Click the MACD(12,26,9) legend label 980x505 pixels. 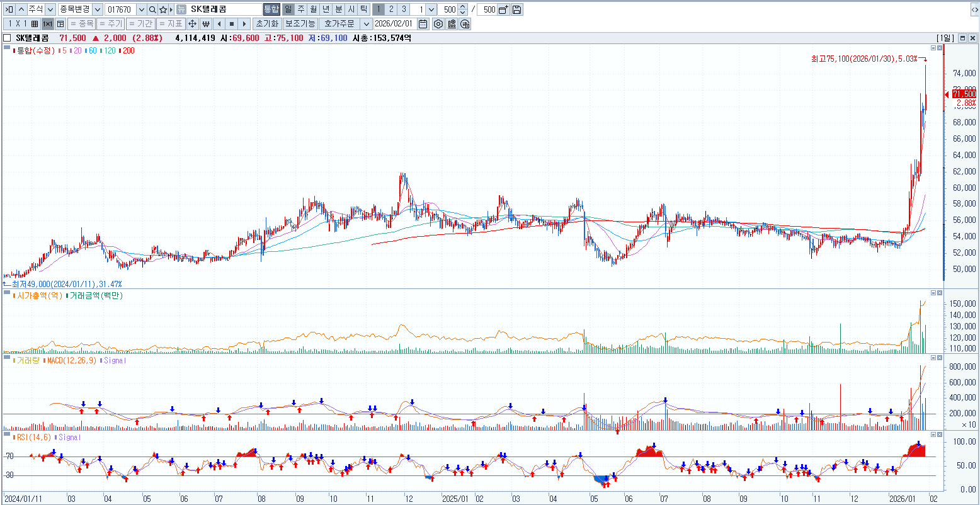(71, 361)
